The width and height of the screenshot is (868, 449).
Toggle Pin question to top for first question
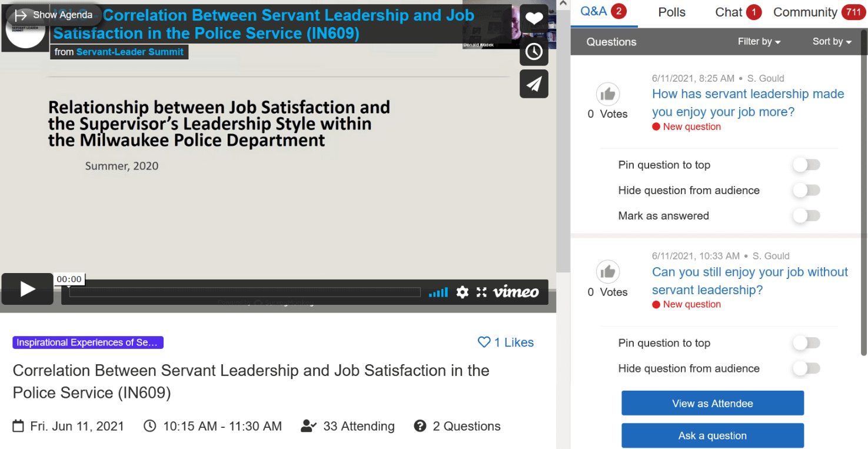pyautogui.click(x=806, y=165)
